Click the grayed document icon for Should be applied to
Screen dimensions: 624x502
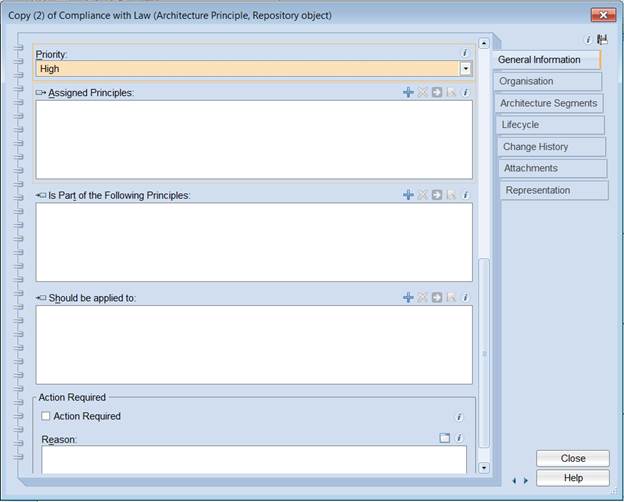451,297
